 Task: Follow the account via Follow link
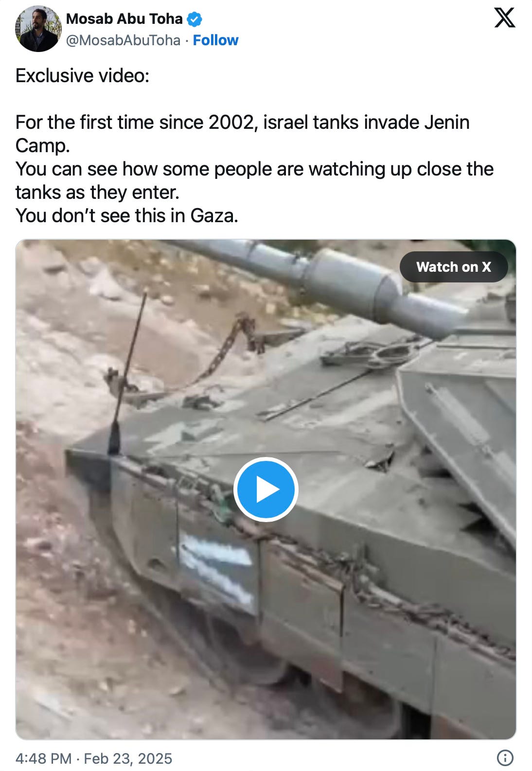[x=215, y=40]
